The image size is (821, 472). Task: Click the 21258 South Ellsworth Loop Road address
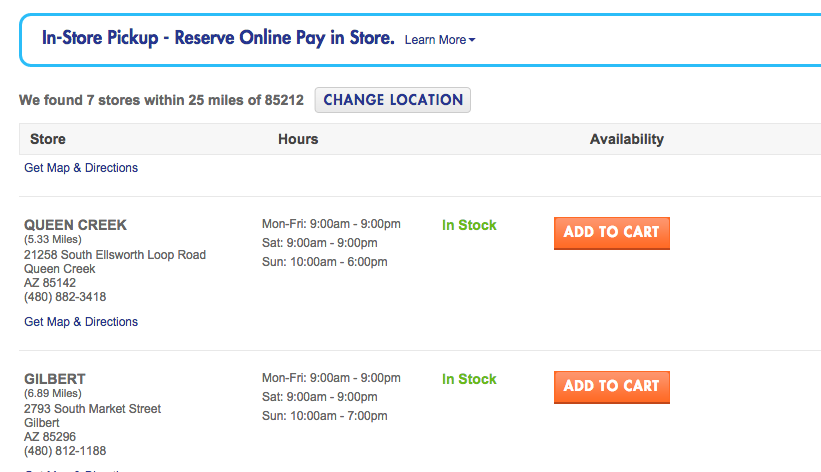[x=115, y=255]
